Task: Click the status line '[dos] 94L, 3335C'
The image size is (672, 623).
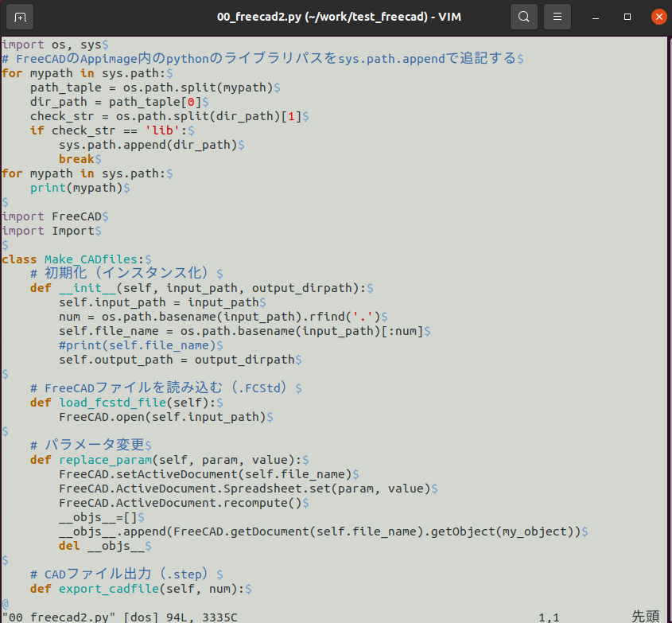Action: 181,617
